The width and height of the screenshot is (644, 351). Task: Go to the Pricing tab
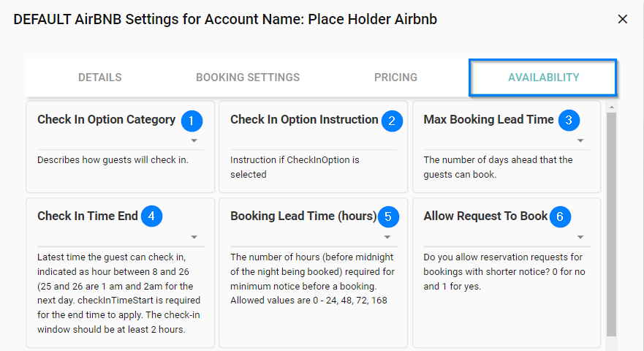click(395, 78)
